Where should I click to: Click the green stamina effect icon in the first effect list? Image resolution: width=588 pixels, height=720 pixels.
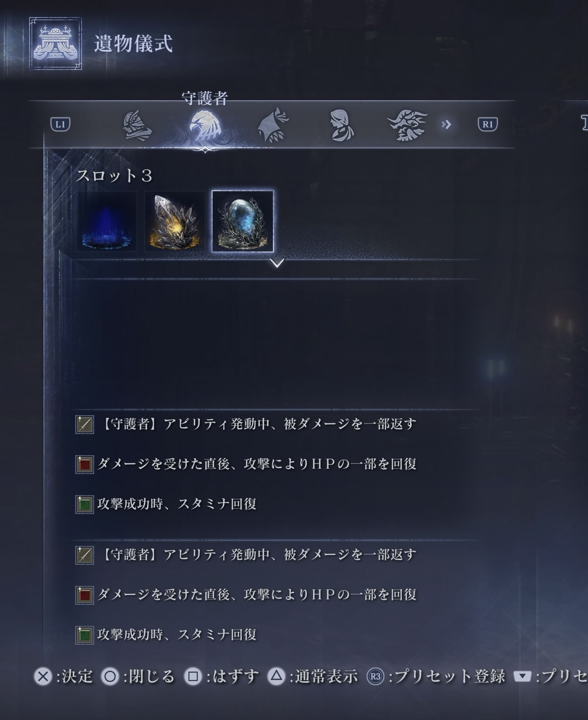coord(84,504)
